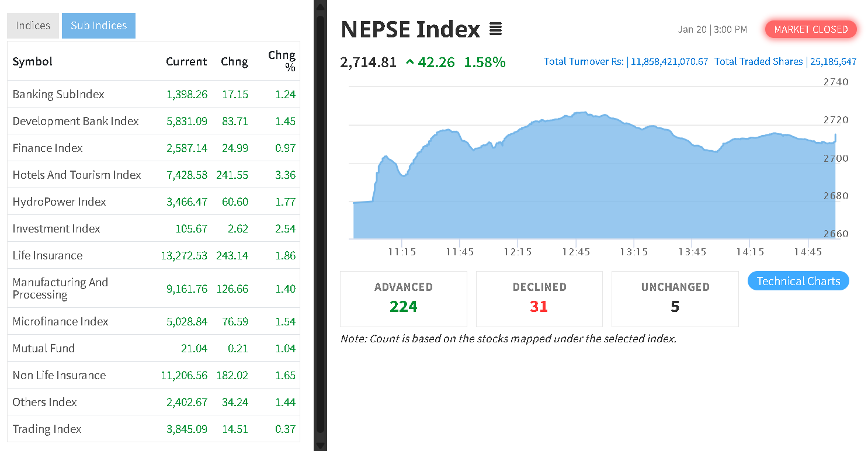Click the MARKET CLOSED badge
Viewport: 868px width, 451px height.
pyautogui.click(x=811, y=29)
